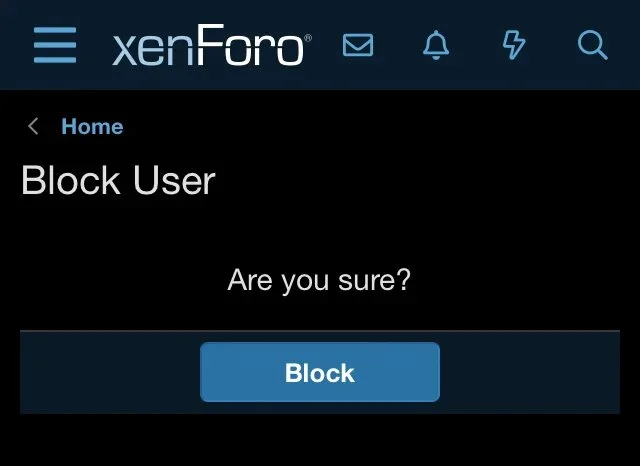View notifications through the bell

(x=436, y=45)
